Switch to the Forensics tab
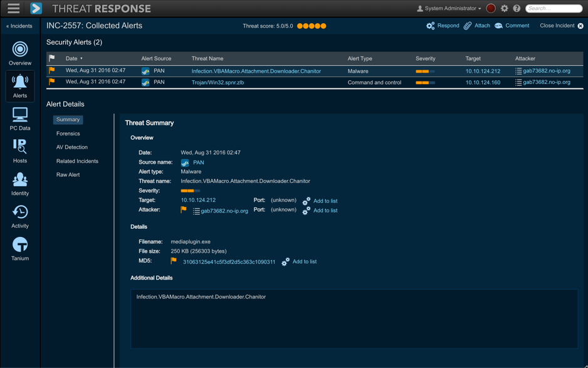This screenshot has width=588, height=368. click(68, 134)
